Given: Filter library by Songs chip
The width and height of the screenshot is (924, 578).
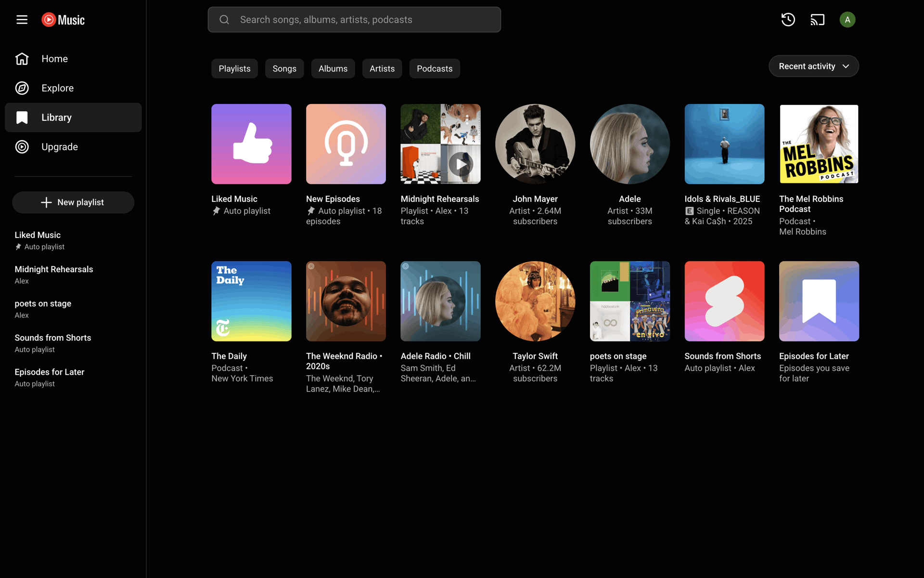Looking at the screenshot, I should (x=284, y=68).
